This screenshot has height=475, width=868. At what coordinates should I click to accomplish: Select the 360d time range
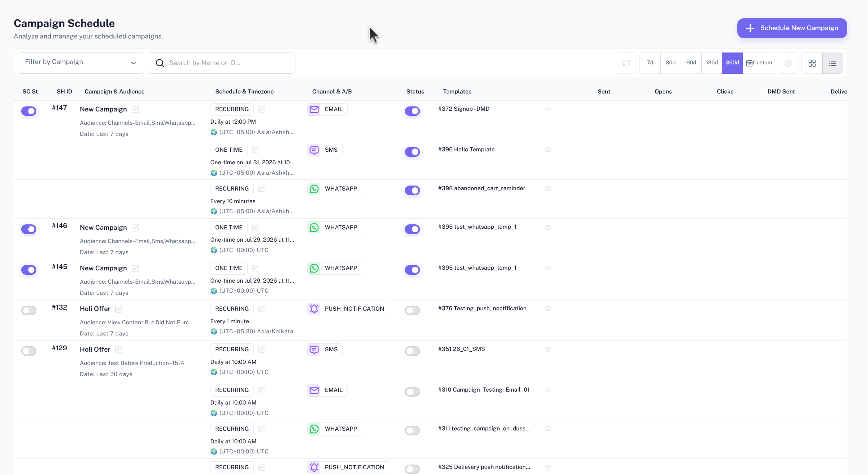[x=732, y=63]
